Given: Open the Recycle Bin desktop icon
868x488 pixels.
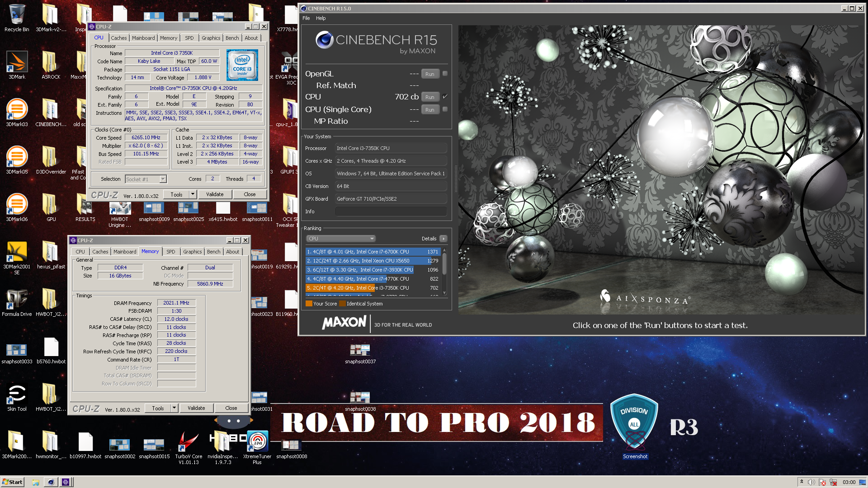Looking at the screenshot, I should [17, 18].
